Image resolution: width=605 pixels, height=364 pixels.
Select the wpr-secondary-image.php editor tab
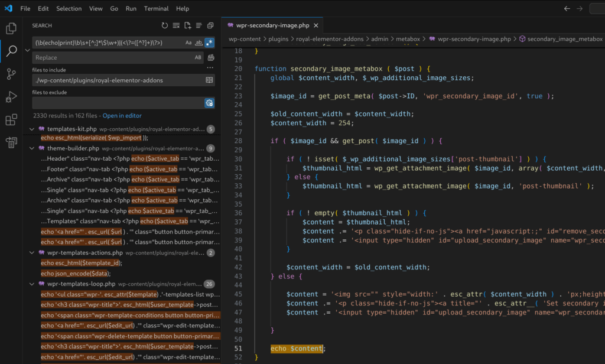click(x=272, y=25)
